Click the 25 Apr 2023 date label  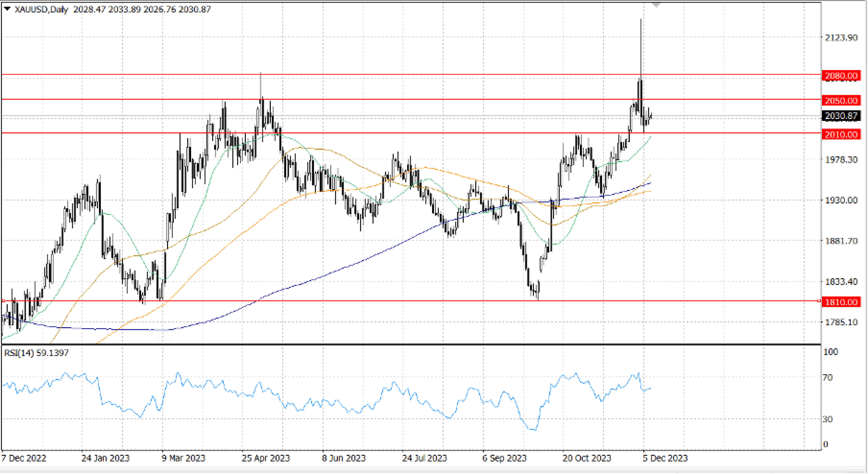(265, 458)
